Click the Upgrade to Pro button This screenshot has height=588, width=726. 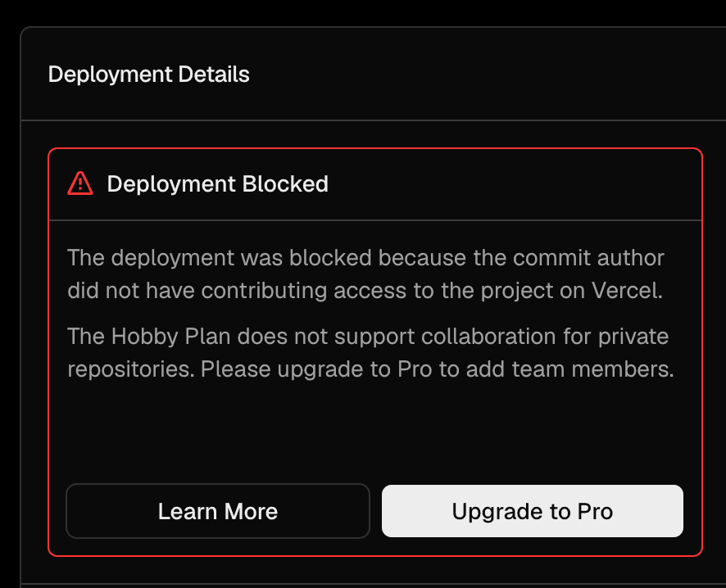click(x=532, y=511)
